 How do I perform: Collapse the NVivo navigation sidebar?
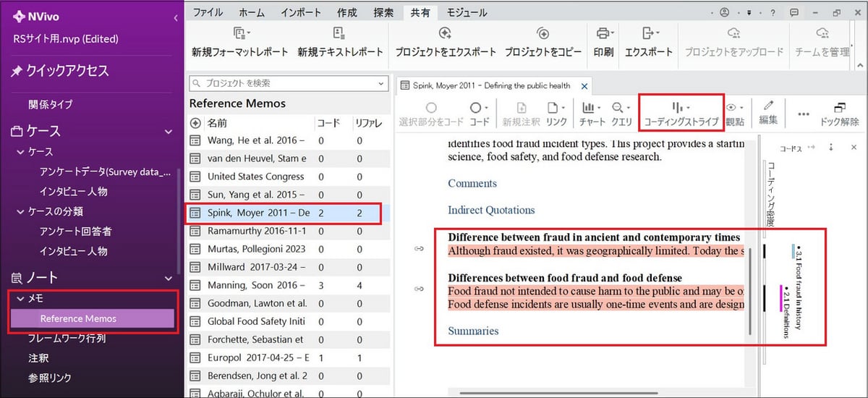[176, 17]
